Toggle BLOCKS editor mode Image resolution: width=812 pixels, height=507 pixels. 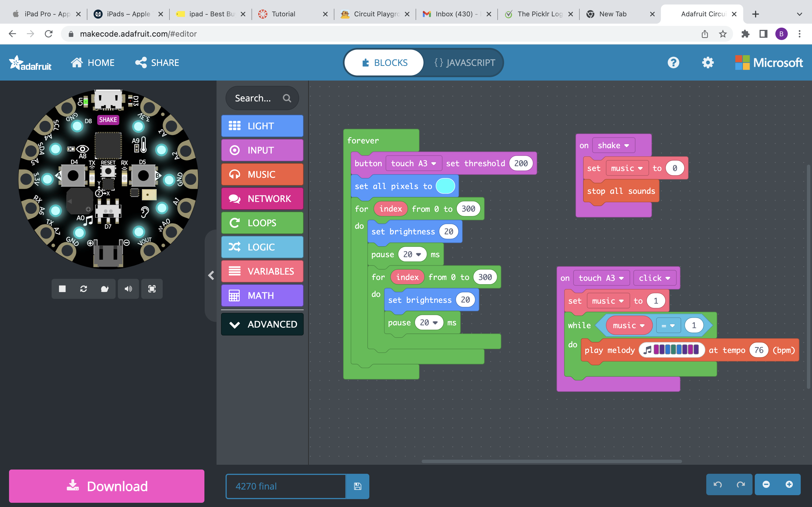[385, 63]
